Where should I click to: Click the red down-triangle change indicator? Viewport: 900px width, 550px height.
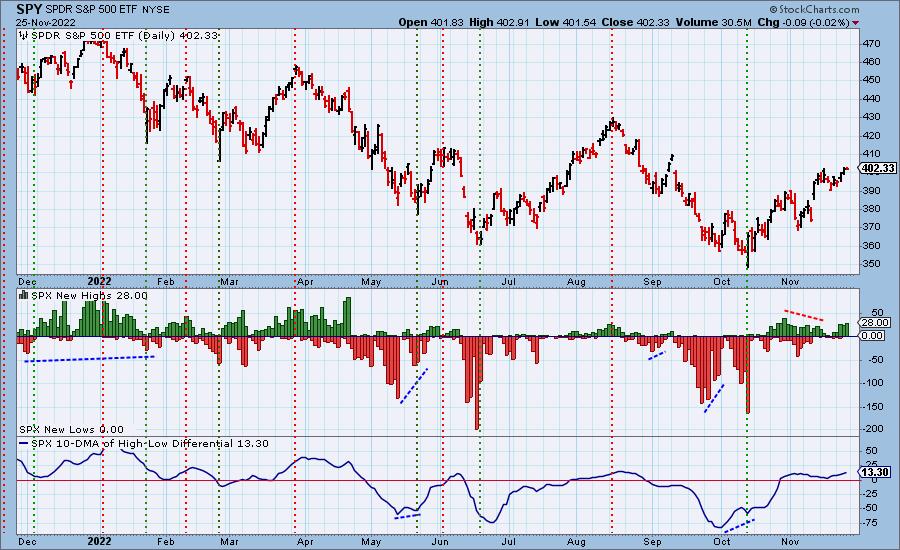tap(856, 22)
